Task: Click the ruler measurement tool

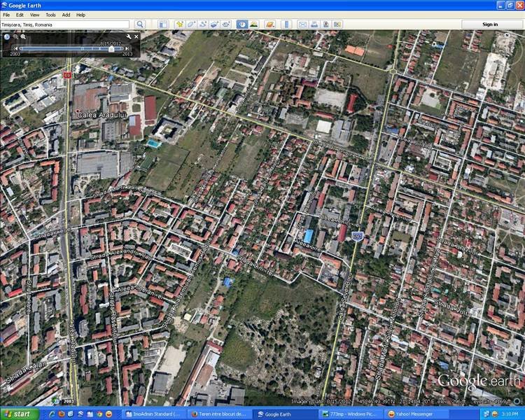Action: point(286,24)
